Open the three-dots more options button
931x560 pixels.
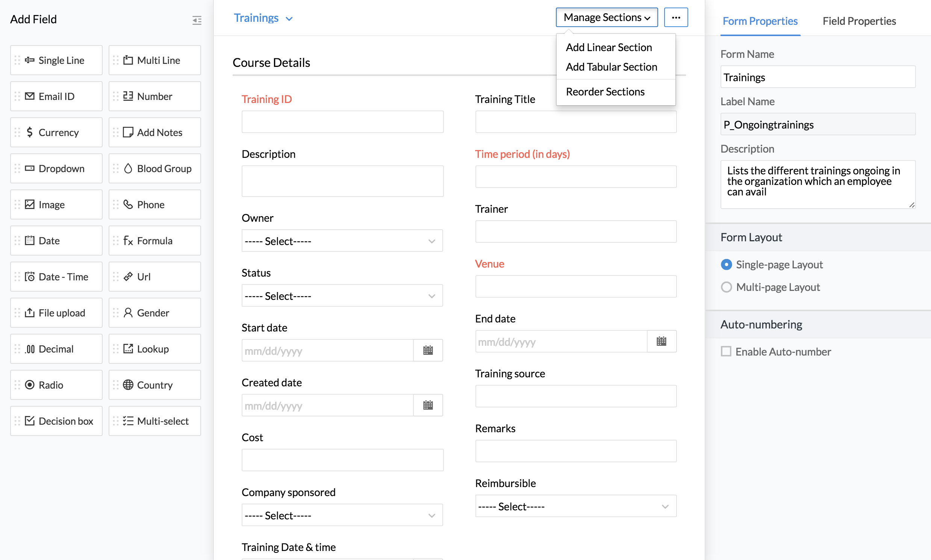tap(675, 18)
